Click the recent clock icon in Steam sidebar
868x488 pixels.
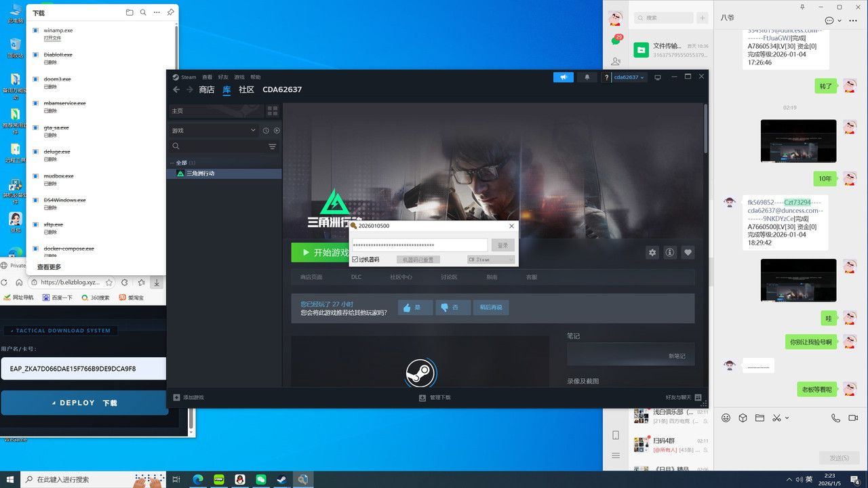coord(266,130)
